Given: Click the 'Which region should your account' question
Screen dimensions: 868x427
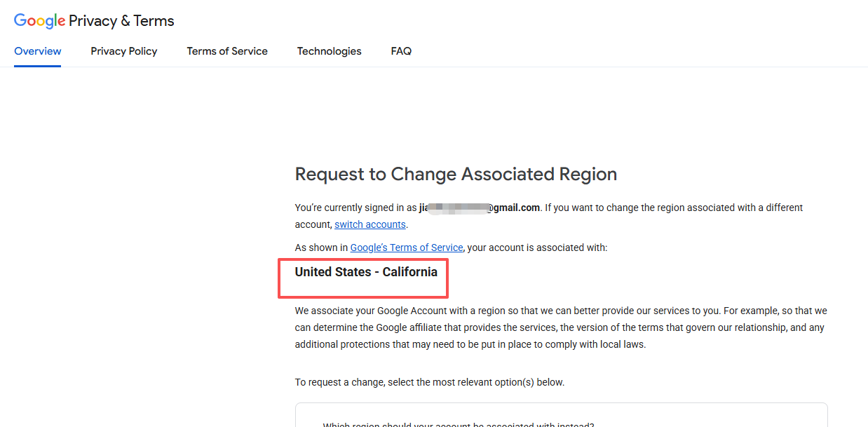Looking at the screenshot, I should click(459, 424).
